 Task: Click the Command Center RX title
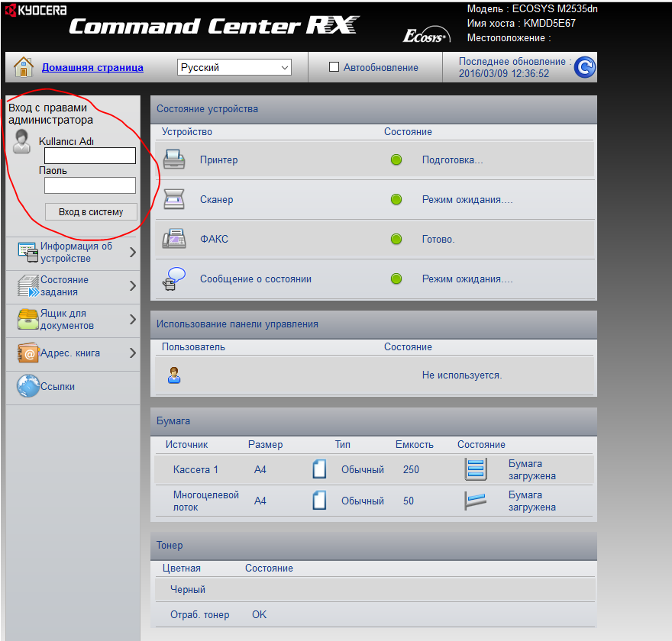tap(215, 26)
